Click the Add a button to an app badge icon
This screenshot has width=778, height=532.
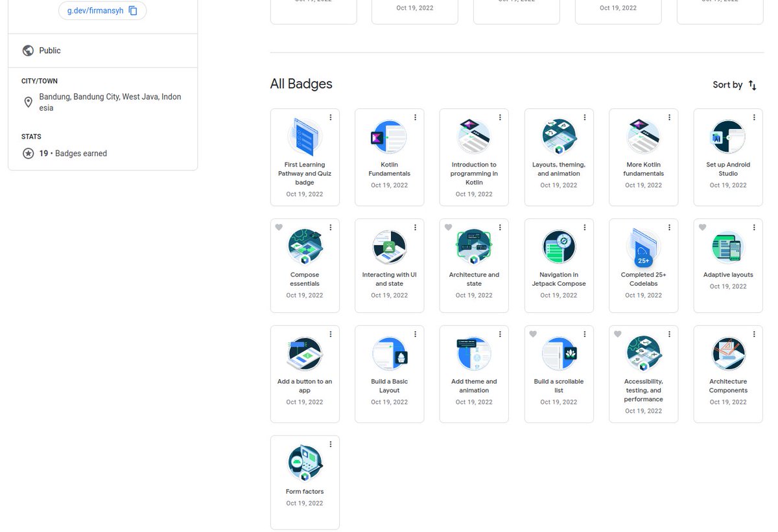[305, 354]
